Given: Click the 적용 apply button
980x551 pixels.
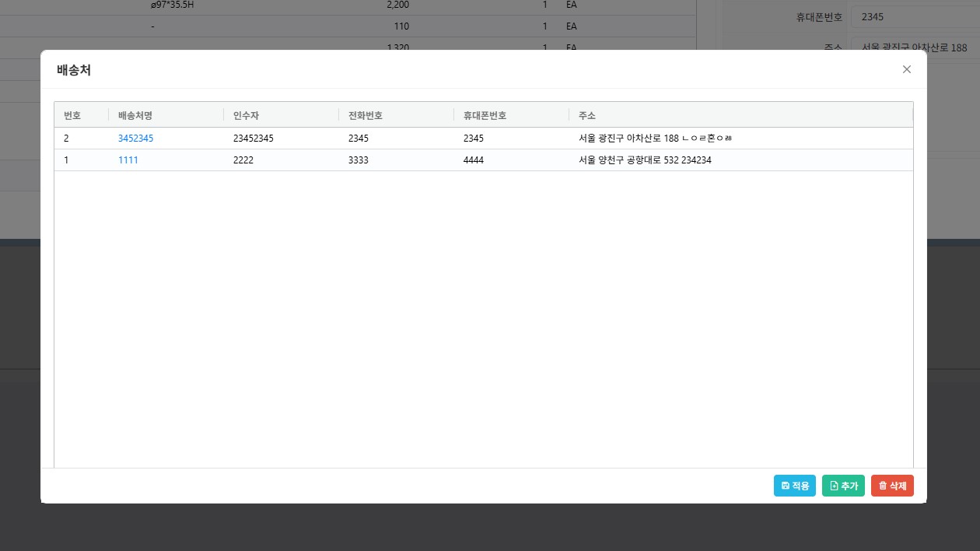Looking at the screenshot, I should click(x=795, y=486).
